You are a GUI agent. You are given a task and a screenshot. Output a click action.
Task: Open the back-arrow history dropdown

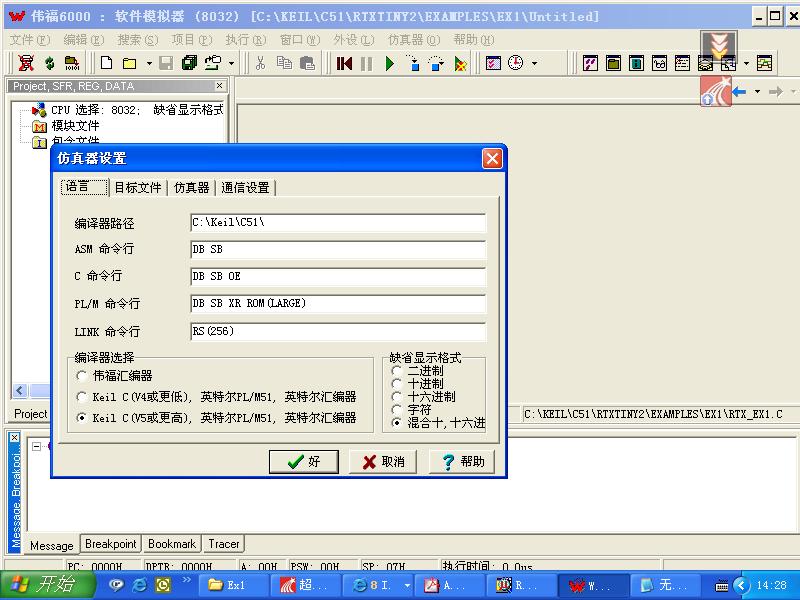click(x=757, y=92)
